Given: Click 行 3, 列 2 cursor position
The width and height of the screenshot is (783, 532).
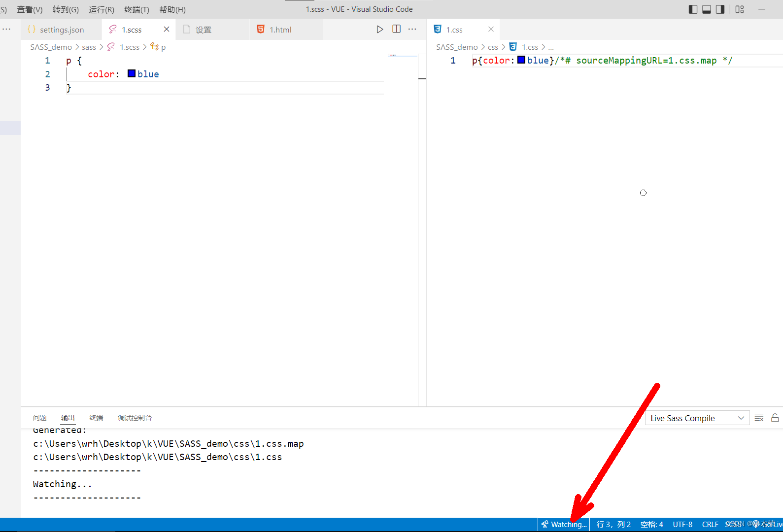Looking at the screenshot, I should (613, 524).
